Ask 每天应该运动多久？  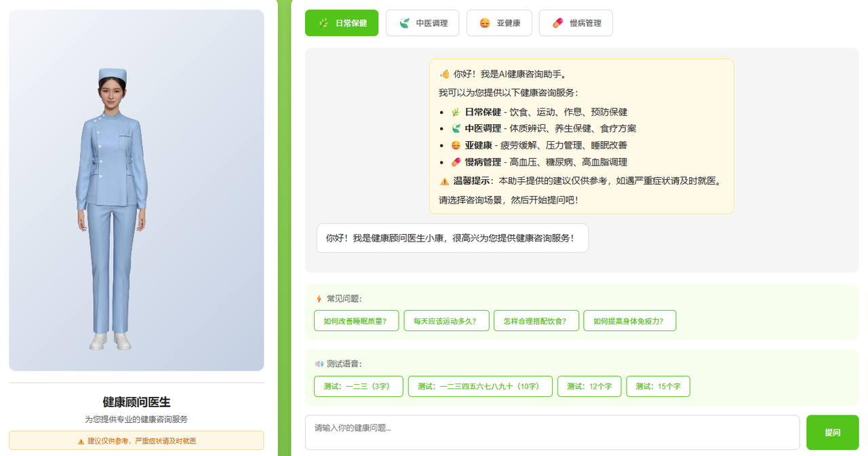click(446, 321)
